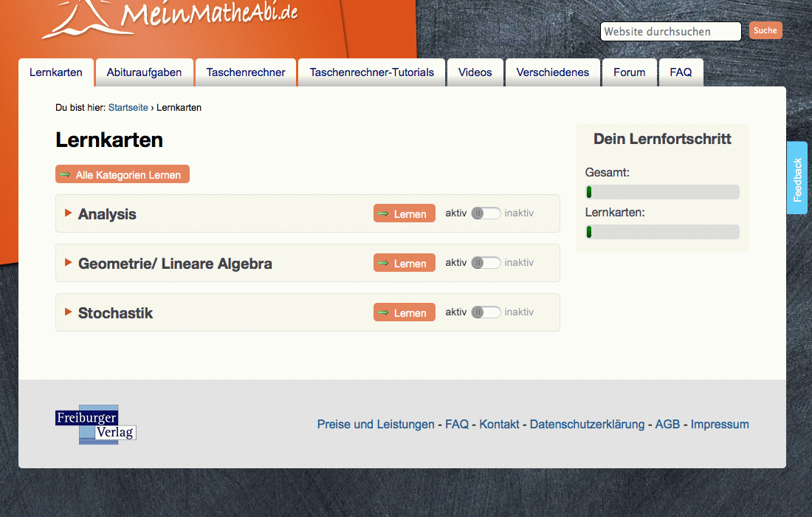Click the Suche button

click(765, 30)
